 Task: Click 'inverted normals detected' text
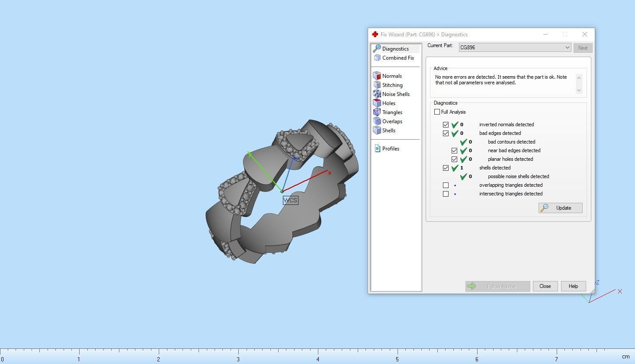click(x=507, y=125)
